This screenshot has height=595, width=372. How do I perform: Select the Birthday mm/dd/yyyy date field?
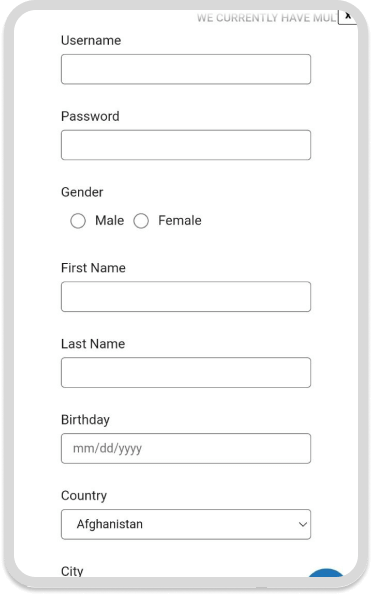(186, 449)
